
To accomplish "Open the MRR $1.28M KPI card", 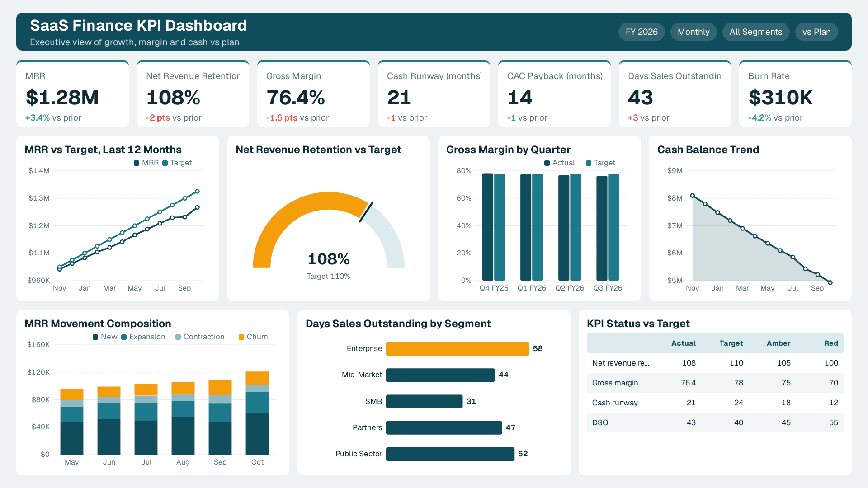I will pos(72,94).
